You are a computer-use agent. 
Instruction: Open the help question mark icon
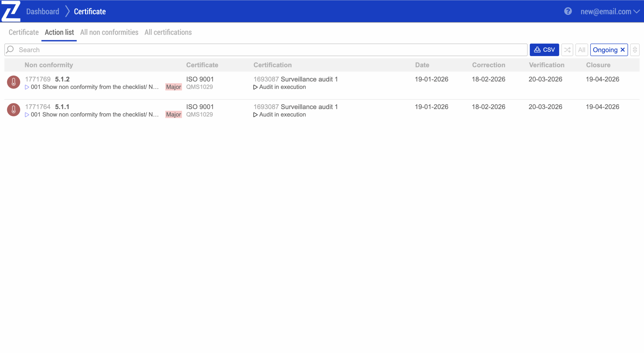tap(568, 11)
